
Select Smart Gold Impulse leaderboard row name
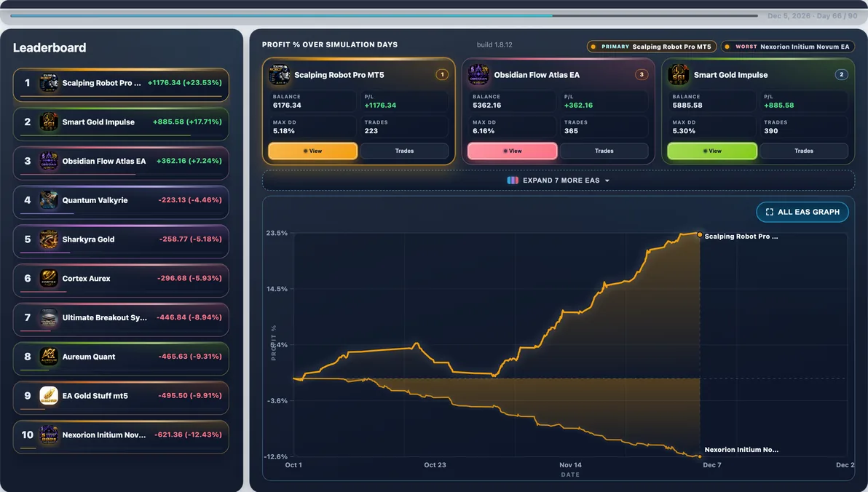[x=98, y=122]
